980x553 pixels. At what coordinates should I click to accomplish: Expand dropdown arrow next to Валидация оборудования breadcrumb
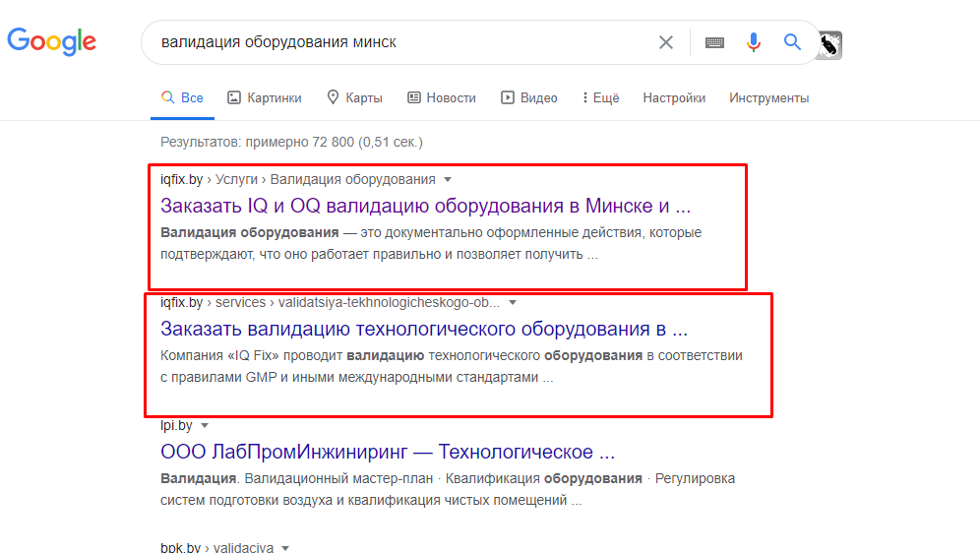[x=448, y=180]
